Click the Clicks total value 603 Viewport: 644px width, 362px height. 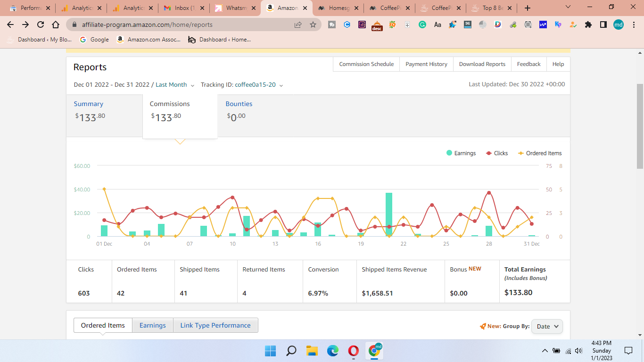[x=84, y=293]
